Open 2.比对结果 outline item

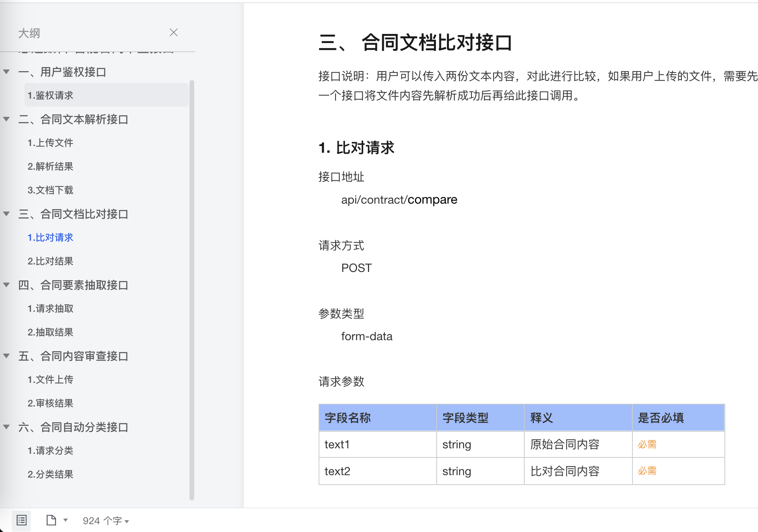click(x=51, y=261)
